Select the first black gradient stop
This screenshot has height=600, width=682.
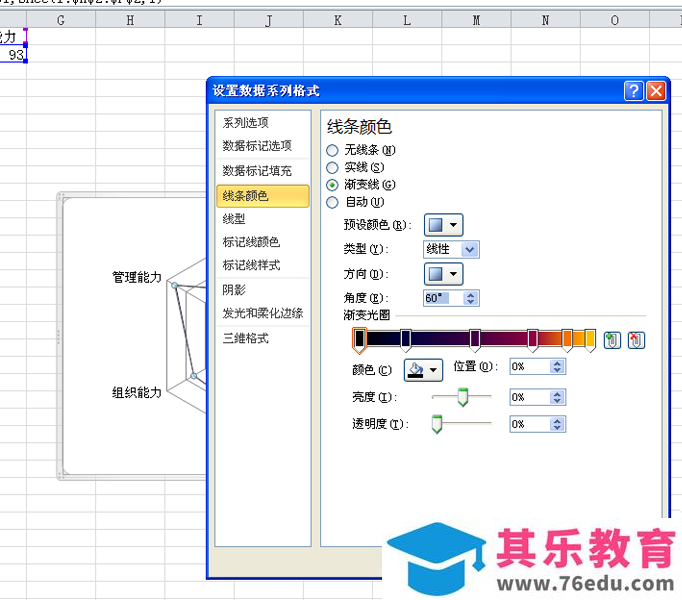tap(359, 340)
